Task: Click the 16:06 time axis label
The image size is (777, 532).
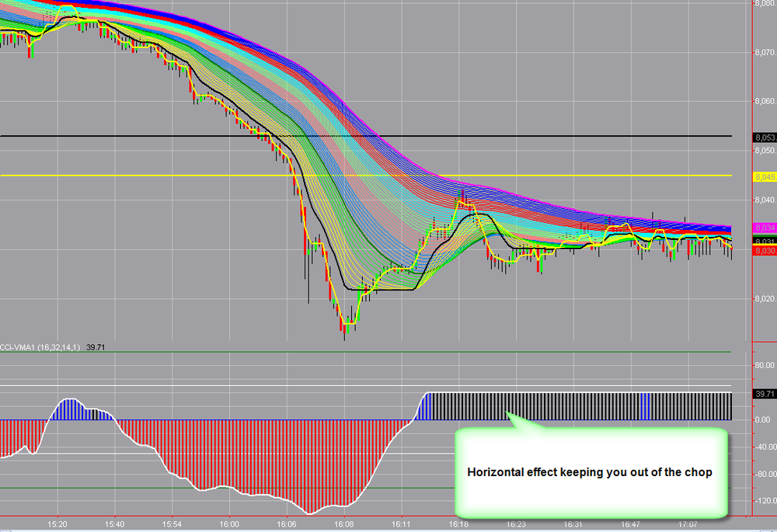Action: [287, 524]
